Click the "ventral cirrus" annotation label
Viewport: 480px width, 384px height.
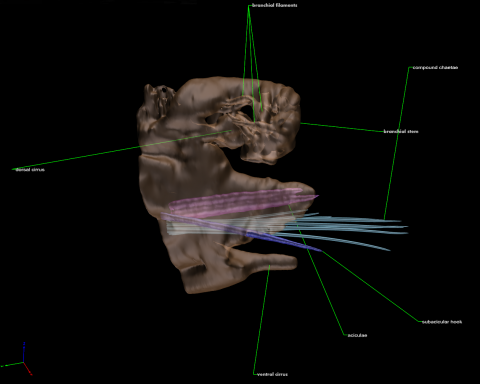click(272, 374)
